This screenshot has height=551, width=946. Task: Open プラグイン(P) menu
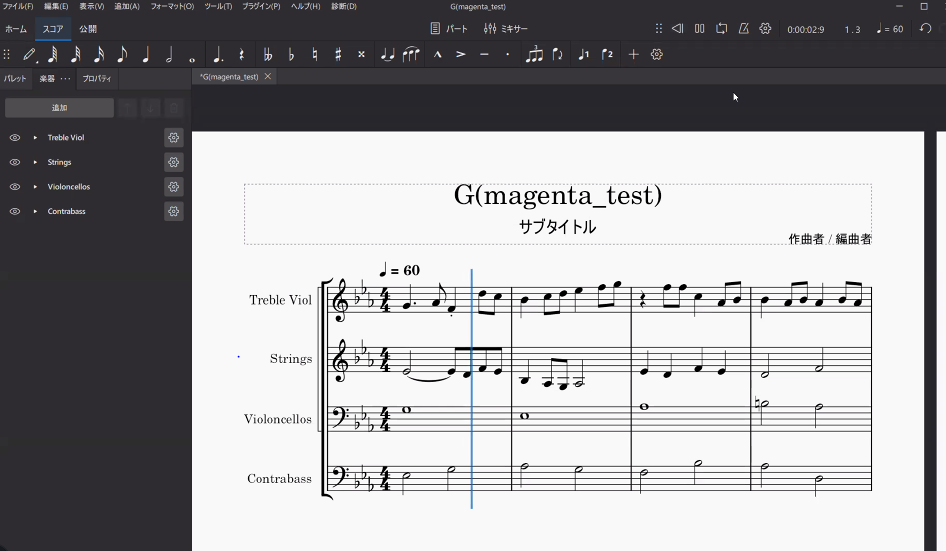tap(261, 6)
